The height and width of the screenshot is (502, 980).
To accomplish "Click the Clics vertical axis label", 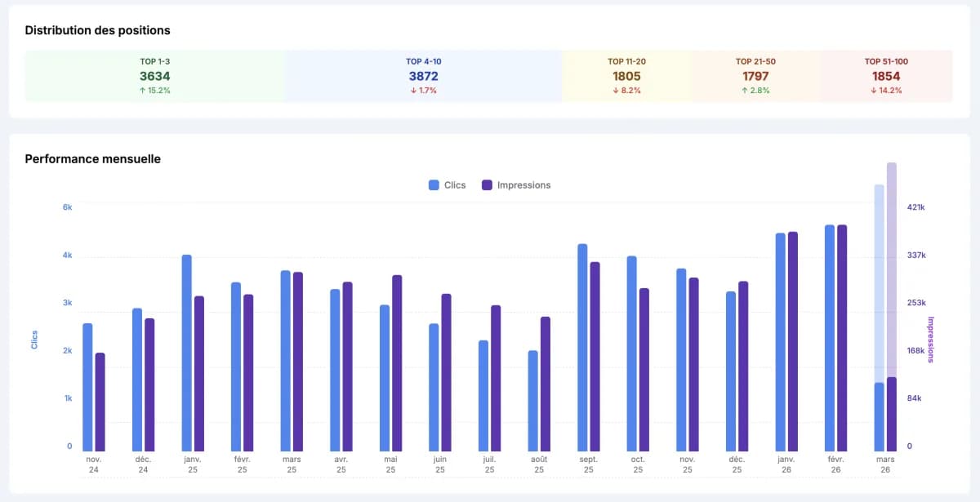I will click(x=35, y=337).
